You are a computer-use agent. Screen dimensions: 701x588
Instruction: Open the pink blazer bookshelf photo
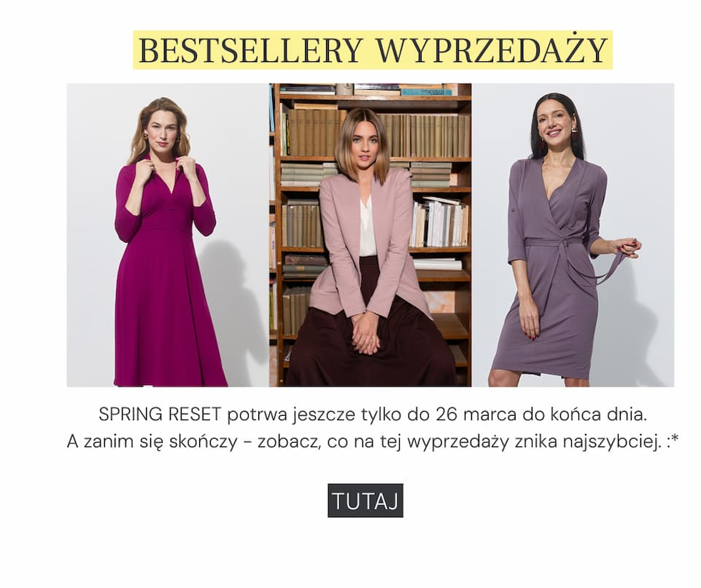370,235
